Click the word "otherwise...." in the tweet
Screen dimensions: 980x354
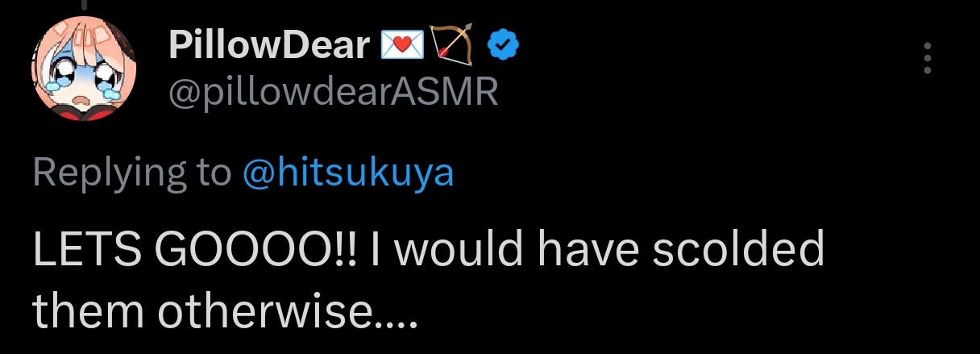tap(287, 310)
